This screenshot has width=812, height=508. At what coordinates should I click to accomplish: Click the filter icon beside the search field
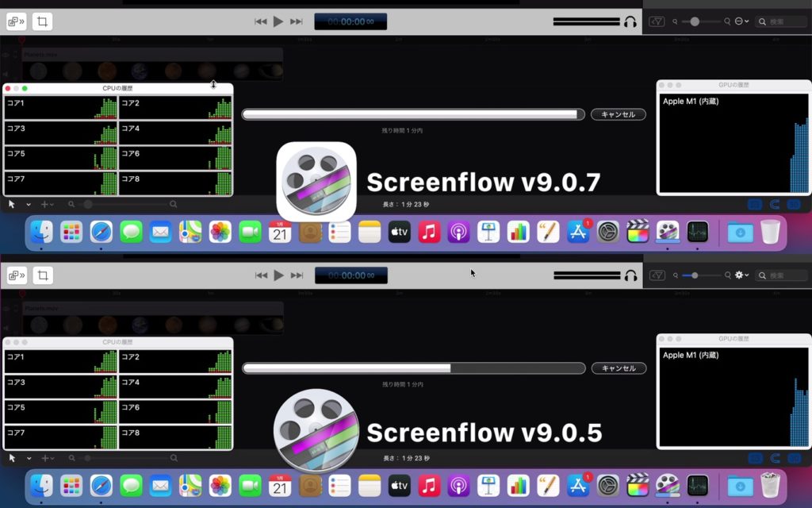pyautogui.click(x=657, y=21)
